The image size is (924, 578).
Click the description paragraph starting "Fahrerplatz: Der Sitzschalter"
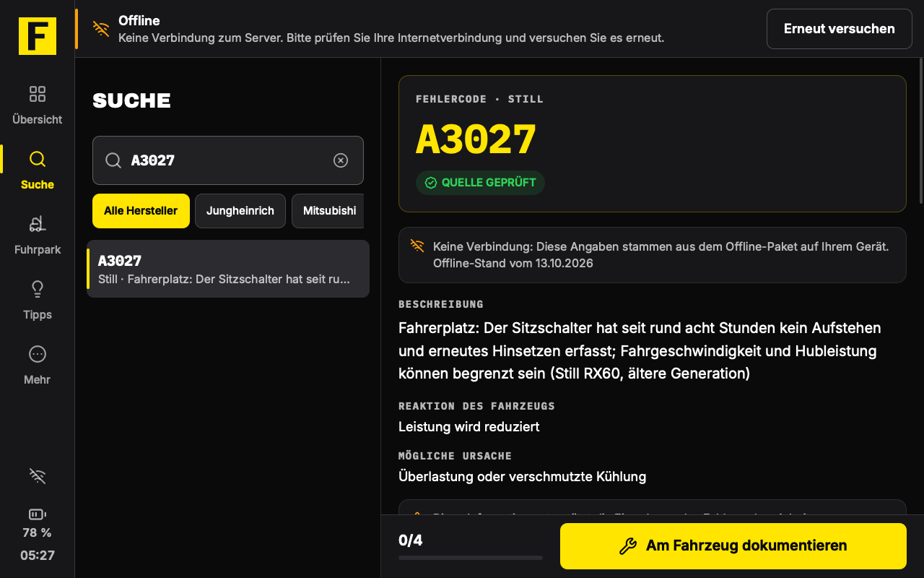tap(640, 351)
